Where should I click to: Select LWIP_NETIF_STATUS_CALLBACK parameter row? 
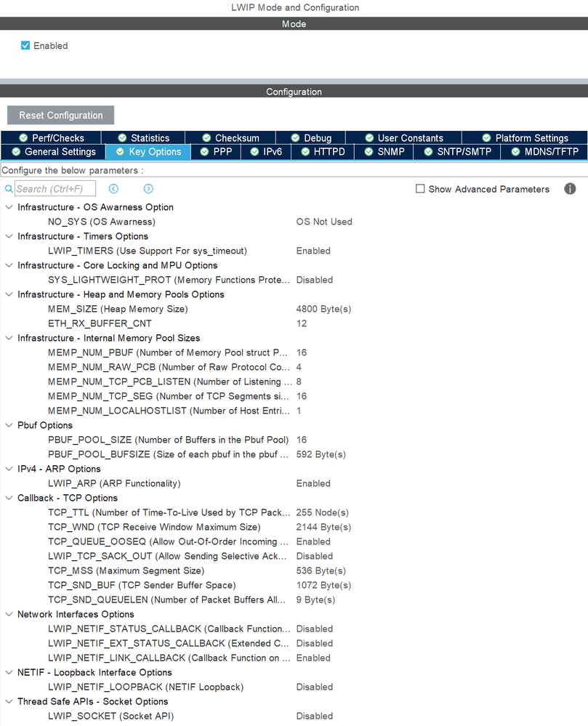pyautogui.click(x=294, y=629)
